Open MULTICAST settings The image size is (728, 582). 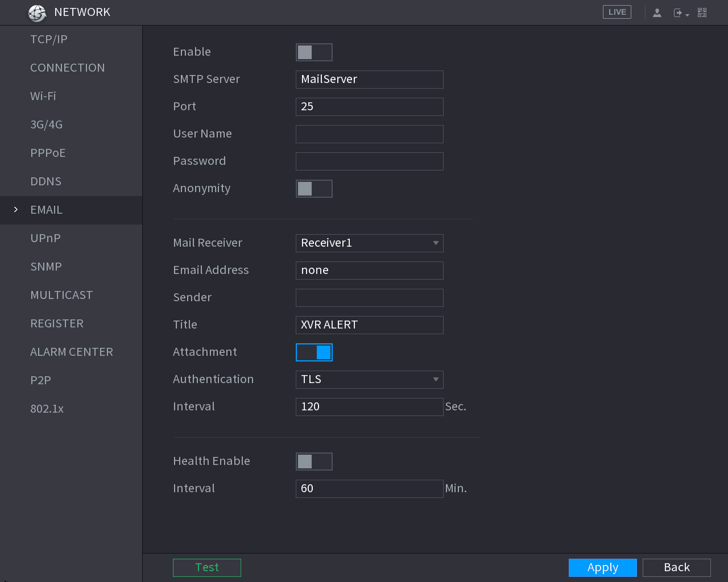click(x=71, y=295)
